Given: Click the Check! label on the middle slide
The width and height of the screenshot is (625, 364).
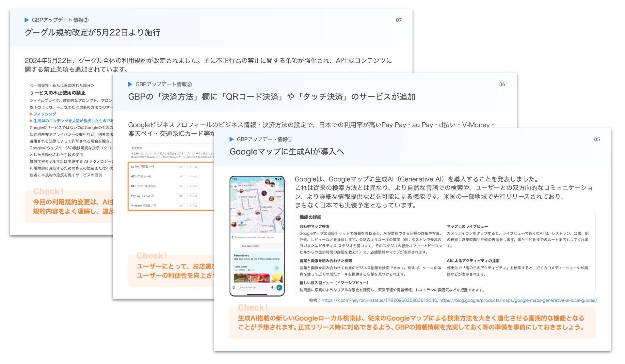Looking at the screenshot, I should (x=152, y=256).
